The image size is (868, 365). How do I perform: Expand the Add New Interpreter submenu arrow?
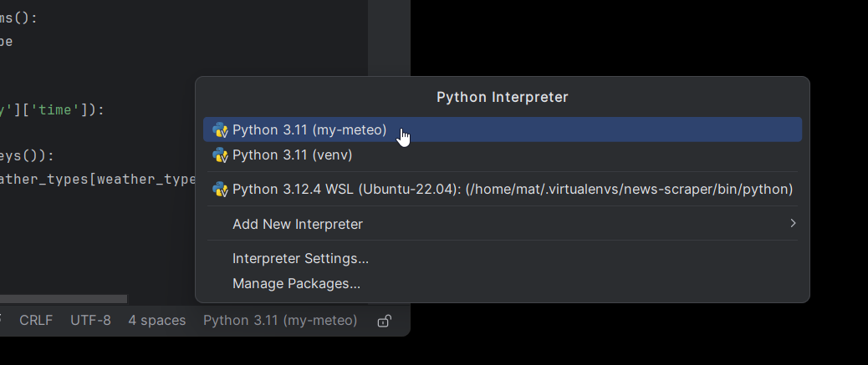click(x=792, y=223)
